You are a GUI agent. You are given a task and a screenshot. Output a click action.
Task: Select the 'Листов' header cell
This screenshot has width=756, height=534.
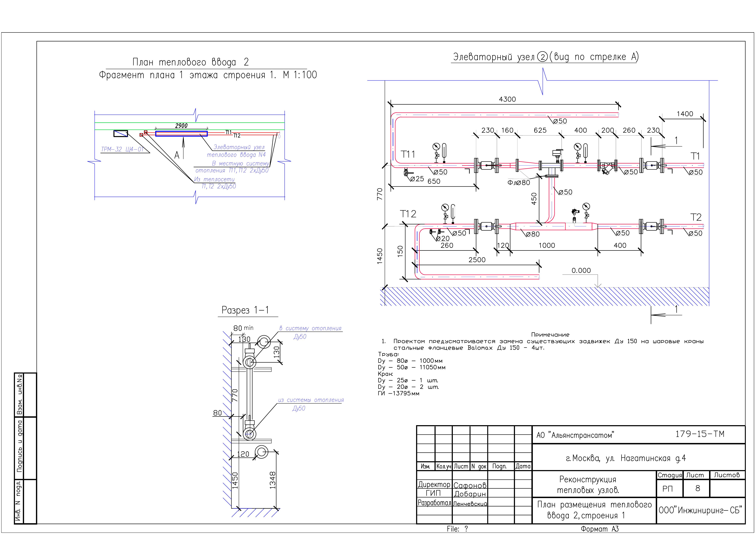[x=727, y=475]
